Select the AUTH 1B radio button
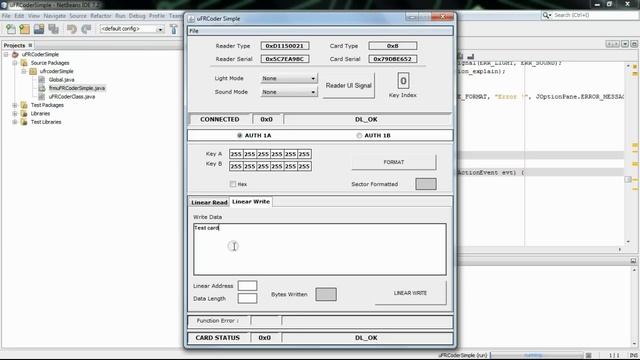640x360 pixels. click(359, 135)
